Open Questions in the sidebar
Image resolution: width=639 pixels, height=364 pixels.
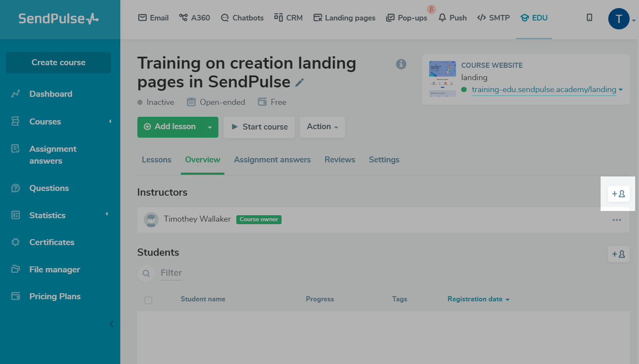49,188
